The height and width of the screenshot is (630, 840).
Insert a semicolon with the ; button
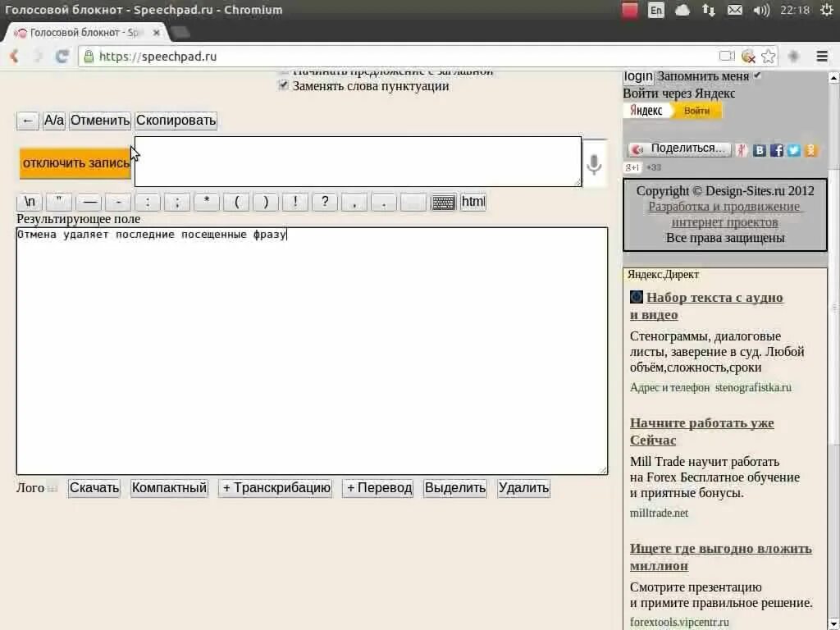[x=177, y=202]
